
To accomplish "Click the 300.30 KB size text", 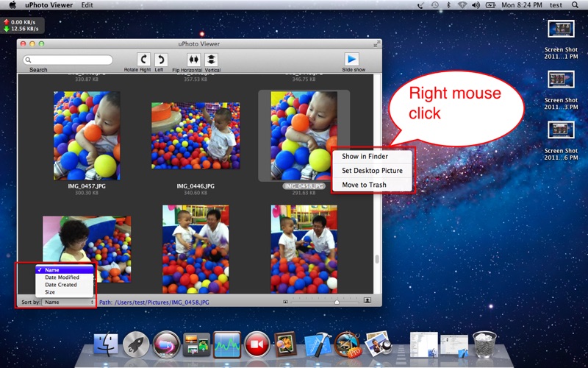I will point(87,193).
